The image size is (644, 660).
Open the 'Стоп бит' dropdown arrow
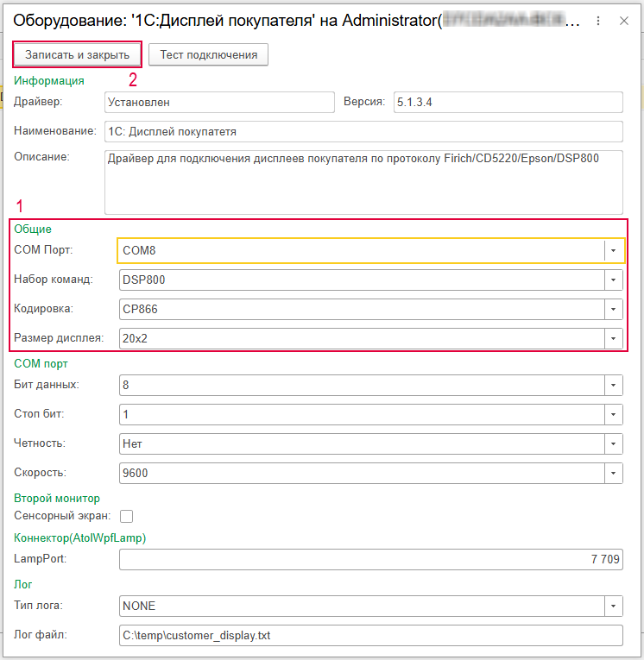(x=613, y=414)
